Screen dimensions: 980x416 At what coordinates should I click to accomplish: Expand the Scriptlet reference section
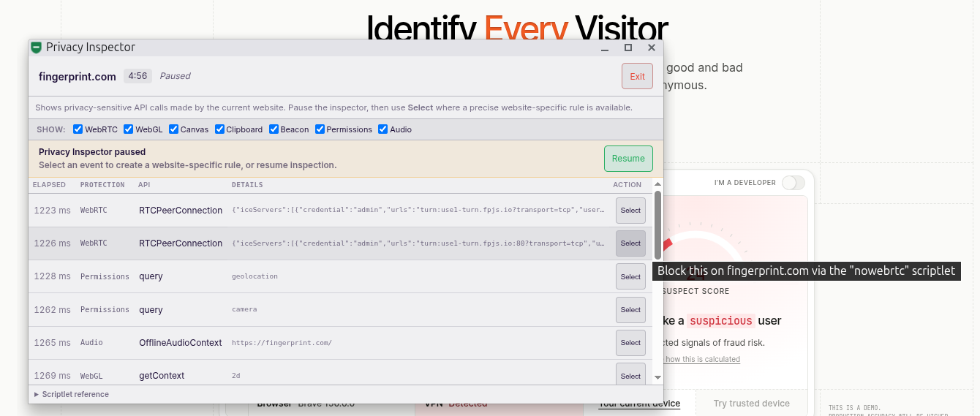[x=71, y=394]
